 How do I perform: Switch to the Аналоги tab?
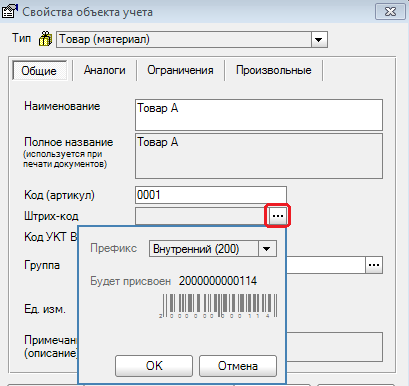click(105, 70)
